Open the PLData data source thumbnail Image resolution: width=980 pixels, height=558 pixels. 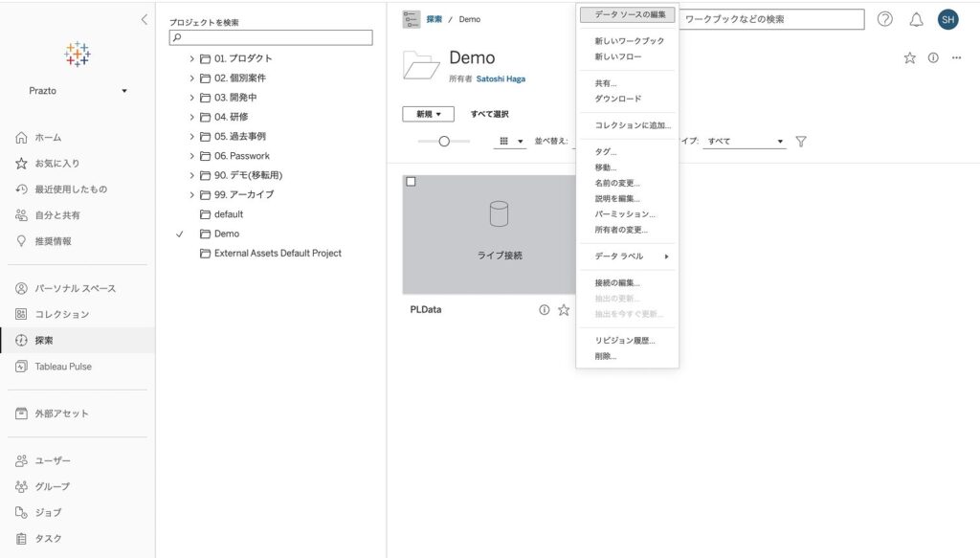coord(489,234)
